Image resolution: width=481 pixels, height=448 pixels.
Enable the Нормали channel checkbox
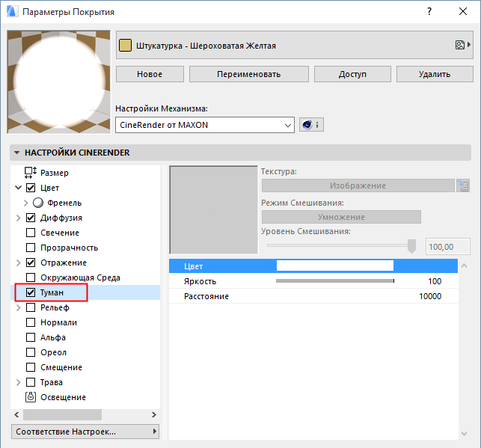coord(31,322)
